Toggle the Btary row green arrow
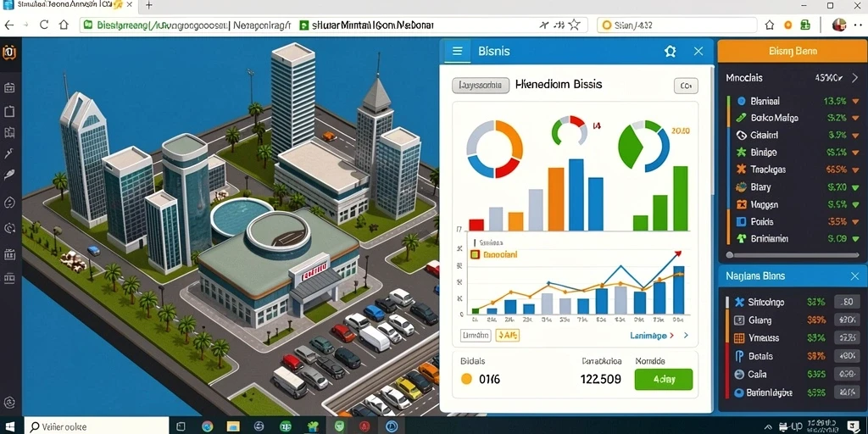The image size is (868, 434). click(857, 187)
